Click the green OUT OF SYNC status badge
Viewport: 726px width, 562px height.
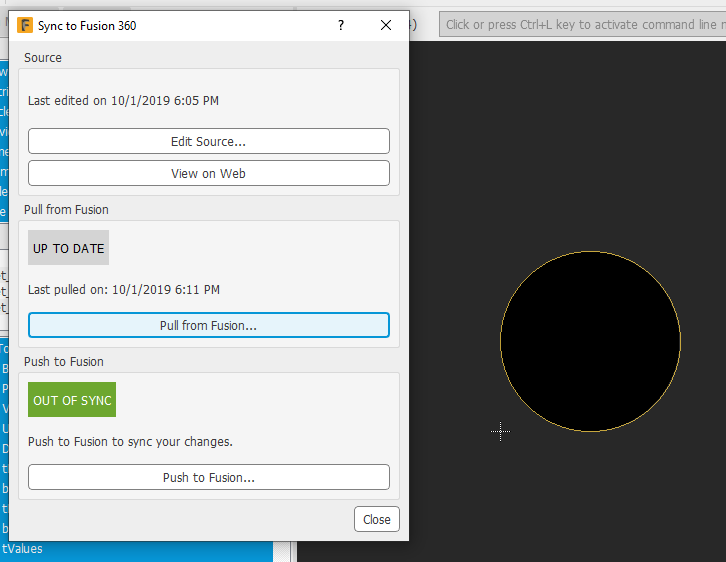click(x=72, y=400)
